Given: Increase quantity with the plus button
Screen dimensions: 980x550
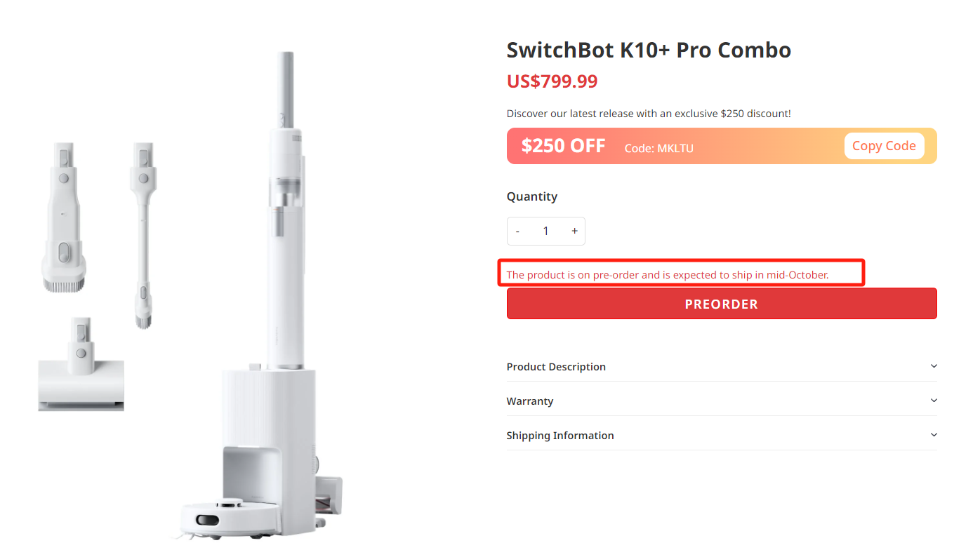Looking at the screenshot, I should coord(574,232).
